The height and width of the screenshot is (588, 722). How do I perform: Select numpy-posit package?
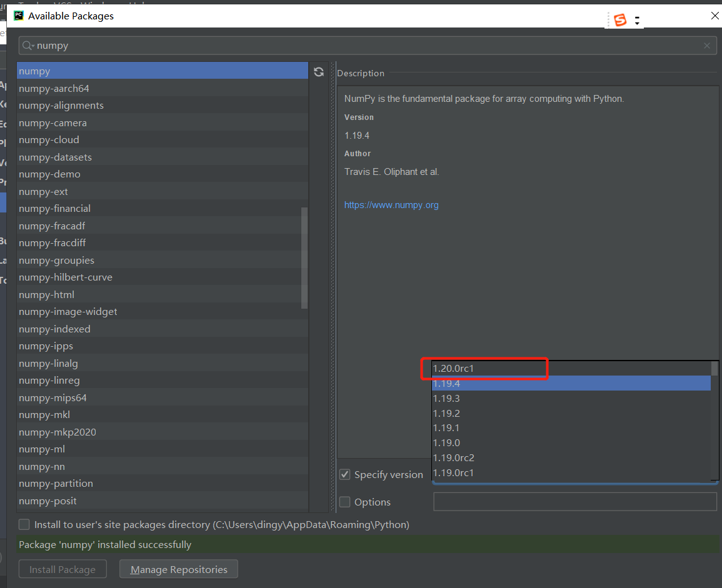click(x=163, y=501)
